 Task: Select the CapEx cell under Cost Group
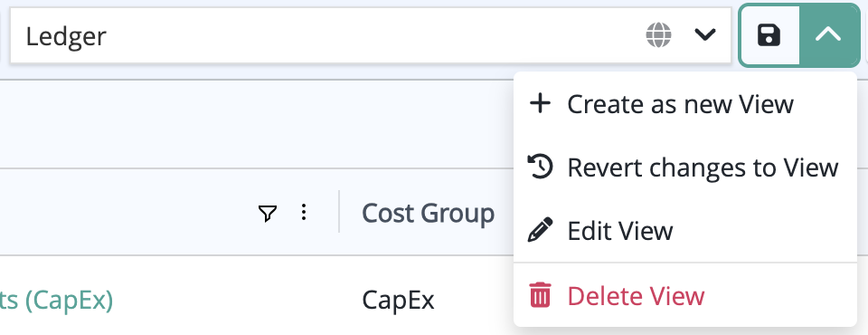398,301
